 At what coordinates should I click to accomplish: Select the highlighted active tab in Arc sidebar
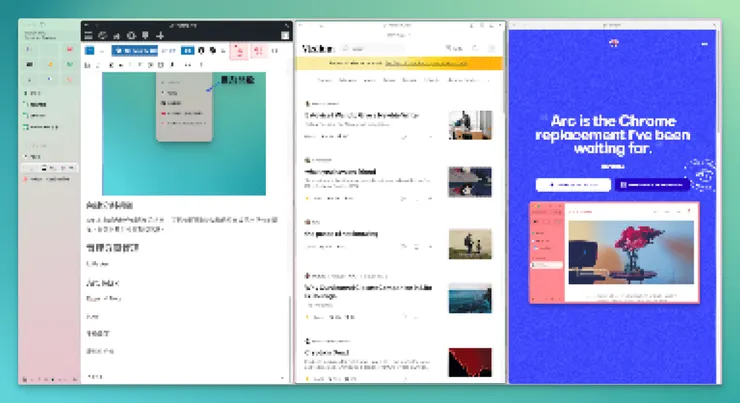(x=50, y=168)
